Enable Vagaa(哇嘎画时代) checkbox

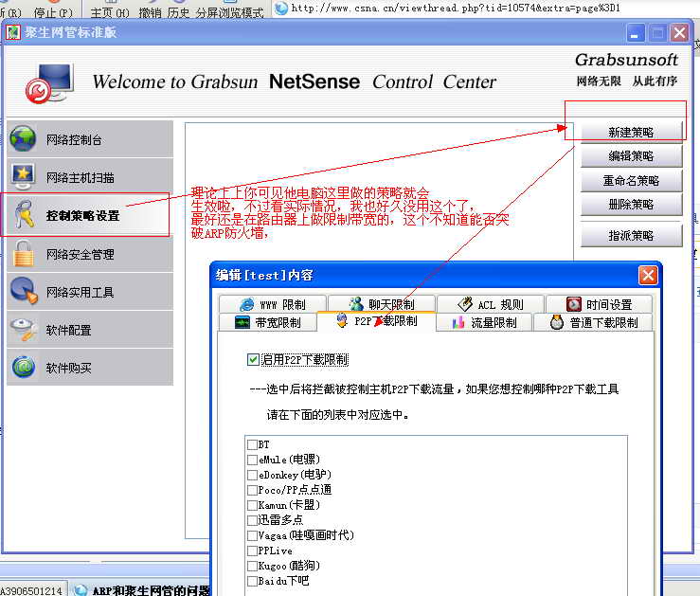pos(252,535)
